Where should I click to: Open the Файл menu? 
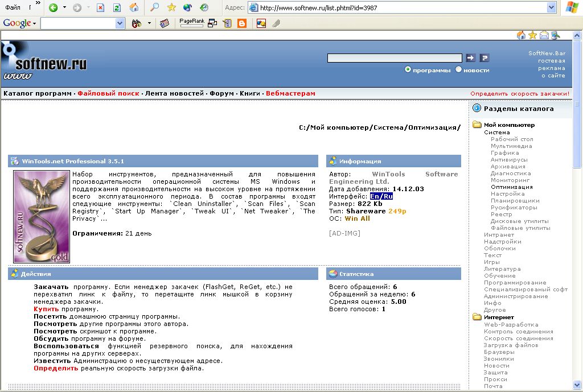point(13,7)
